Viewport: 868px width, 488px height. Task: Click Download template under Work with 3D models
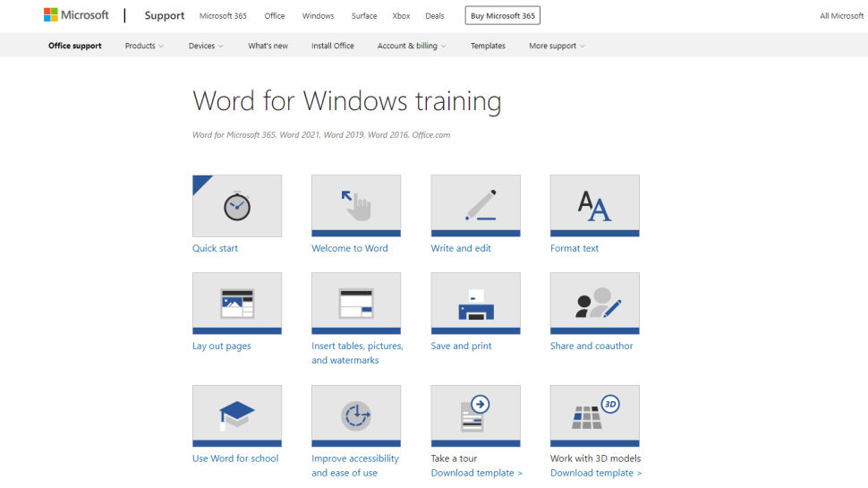(596, 473)
